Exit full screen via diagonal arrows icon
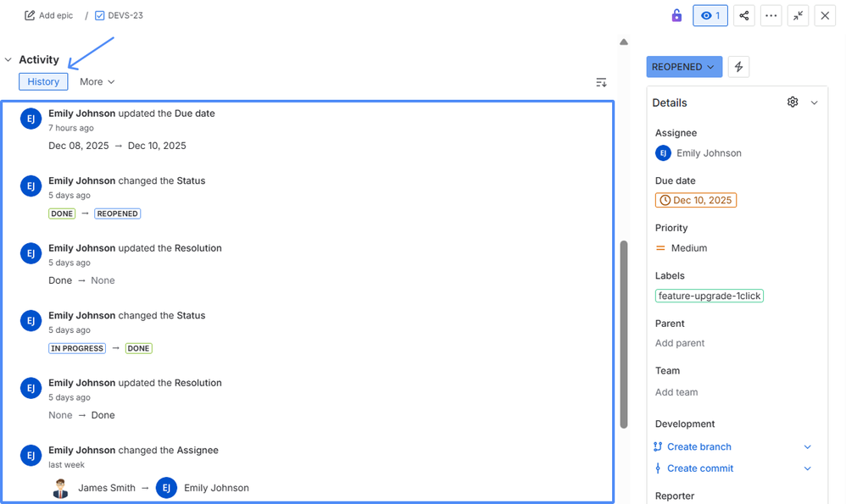This screenshot has height=504, width=846. [x=798, y=15]
